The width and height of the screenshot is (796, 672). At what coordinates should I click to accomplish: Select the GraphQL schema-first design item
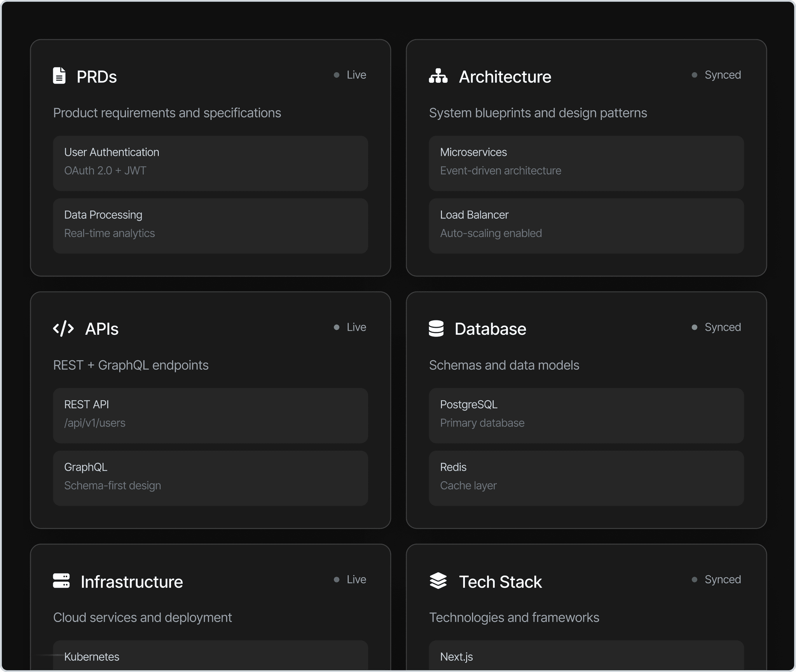pos(210,478)
